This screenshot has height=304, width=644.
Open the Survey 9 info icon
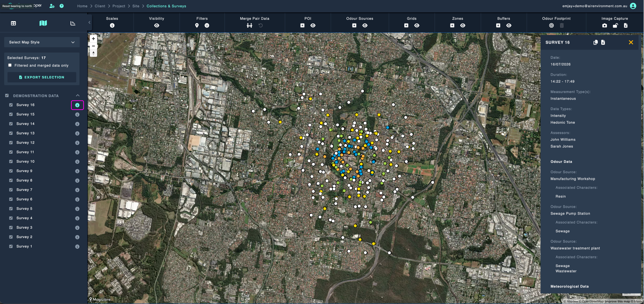(x=77, y=171)
